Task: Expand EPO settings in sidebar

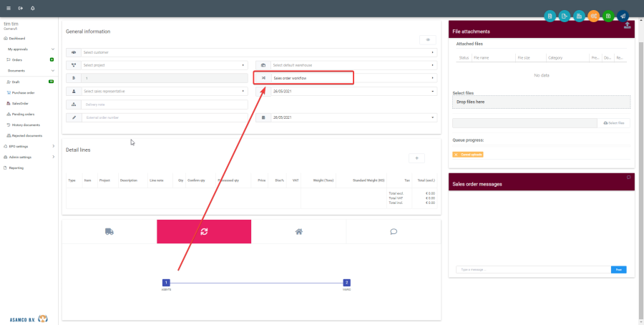Action: point(29,146)
